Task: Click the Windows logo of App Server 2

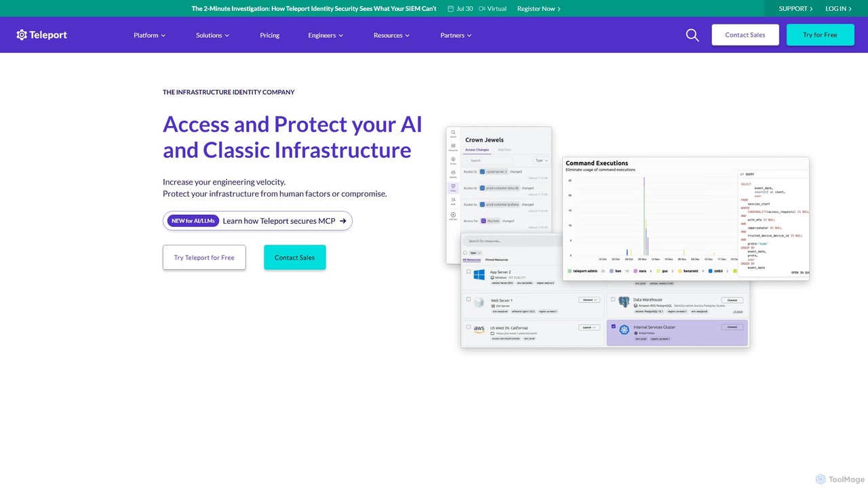Action: (x=479, y=274)
